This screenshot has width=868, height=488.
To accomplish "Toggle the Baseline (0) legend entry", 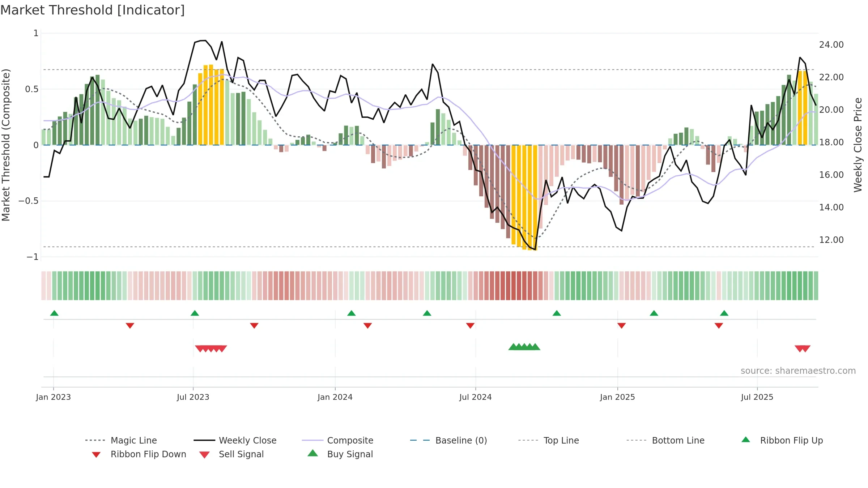I will pos(448,440).
